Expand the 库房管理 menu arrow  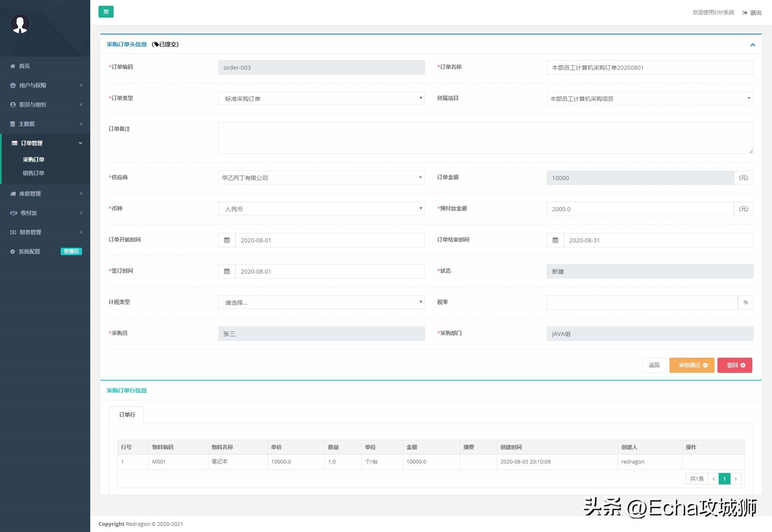tap(81, 194)
